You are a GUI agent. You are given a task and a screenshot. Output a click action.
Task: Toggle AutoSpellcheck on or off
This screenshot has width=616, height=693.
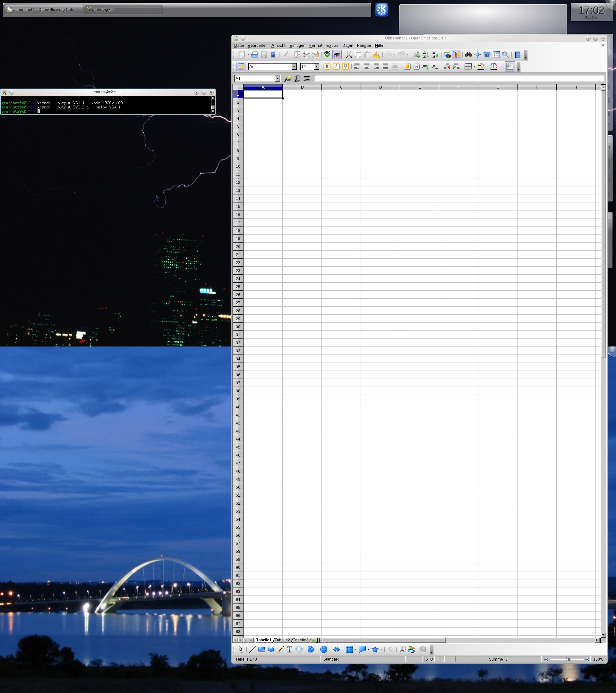(x=337, y=55)
